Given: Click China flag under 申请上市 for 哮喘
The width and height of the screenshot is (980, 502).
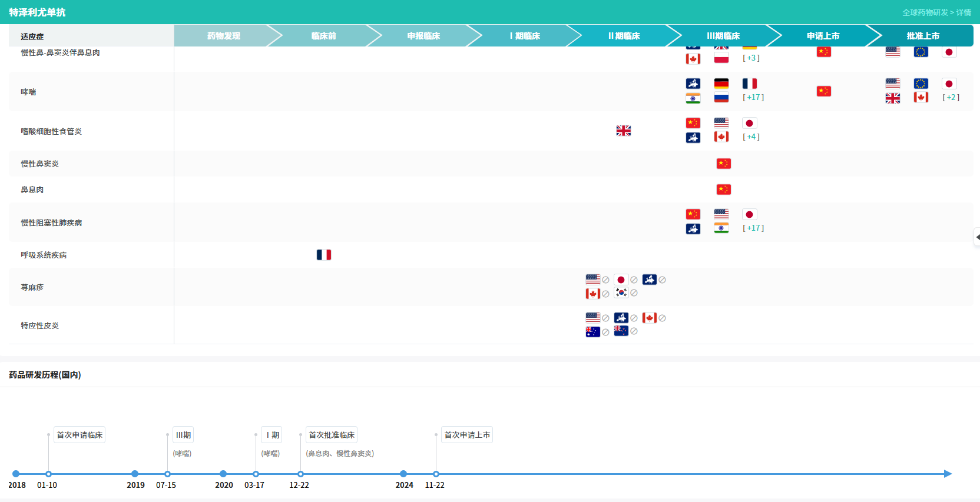Looking at the screenshot, I should point(824,91).
